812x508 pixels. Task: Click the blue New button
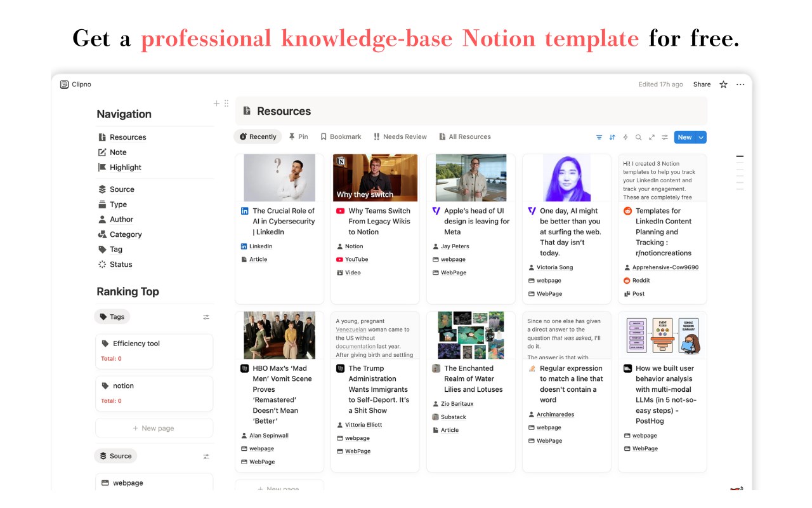(684, 137)
